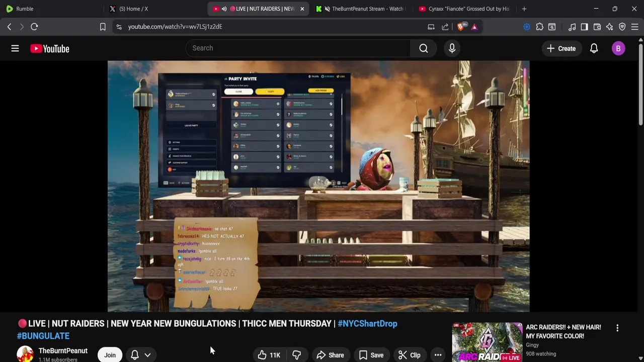Screen dimensions: 644x362
Task: Click the Clip scissors button
Action: [x=409, y=355]
